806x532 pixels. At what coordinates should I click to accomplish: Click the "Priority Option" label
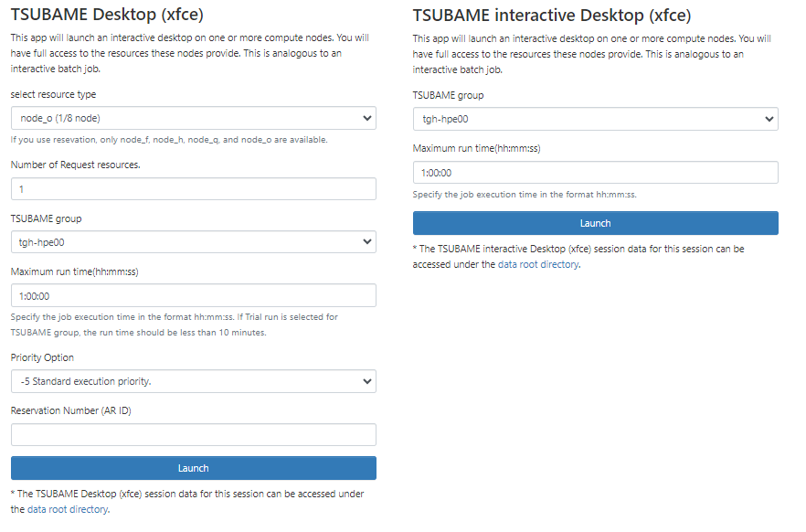click(43, 357)
